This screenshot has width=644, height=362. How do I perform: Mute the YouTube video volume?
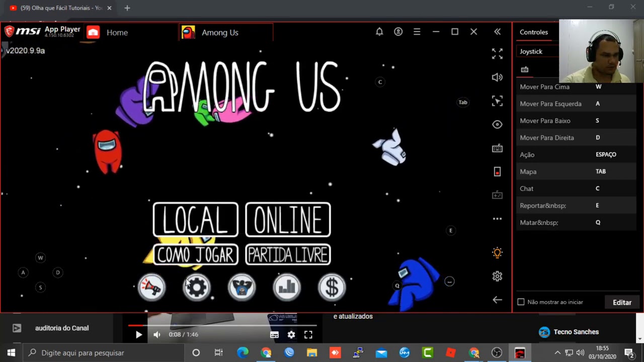[x=157, y=334]
